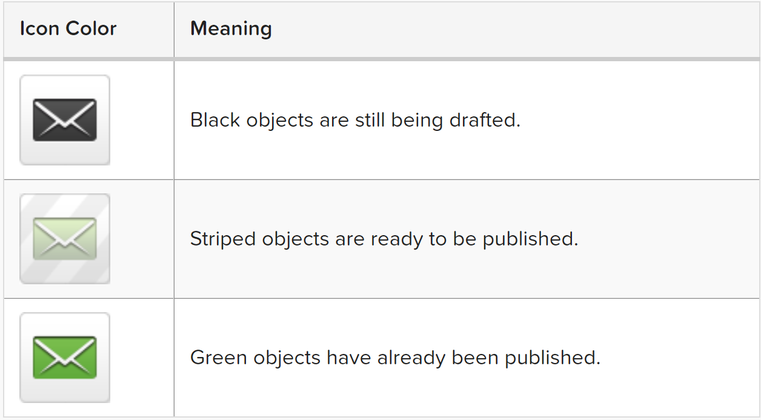Image resolution: width=761 pixels, height=420 pixels.
Task: Click text 'Striped objects are ready to be published.'
Action: (x=384, y=239)
